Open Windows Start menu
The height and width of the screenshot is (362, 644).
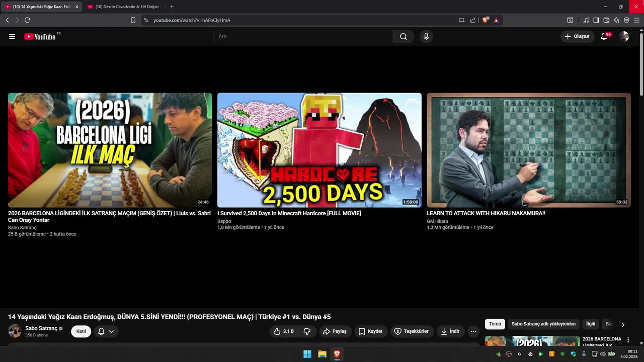[307, 354]
